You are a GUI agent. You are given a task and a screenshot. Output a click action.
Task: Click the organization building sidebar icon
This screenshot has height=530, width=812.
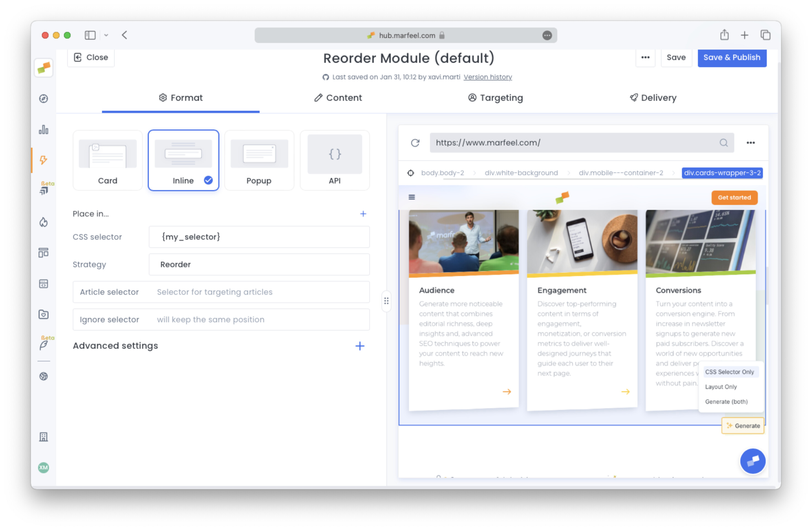pos(43,437)
